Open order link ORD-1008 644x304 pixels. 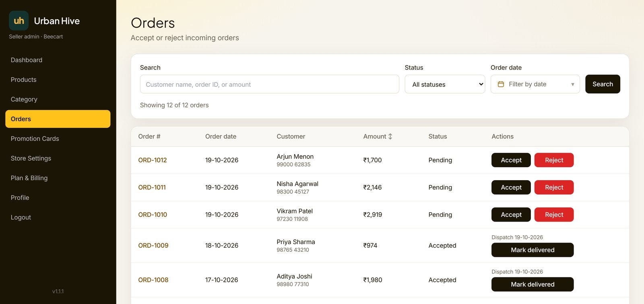(153, 280)
